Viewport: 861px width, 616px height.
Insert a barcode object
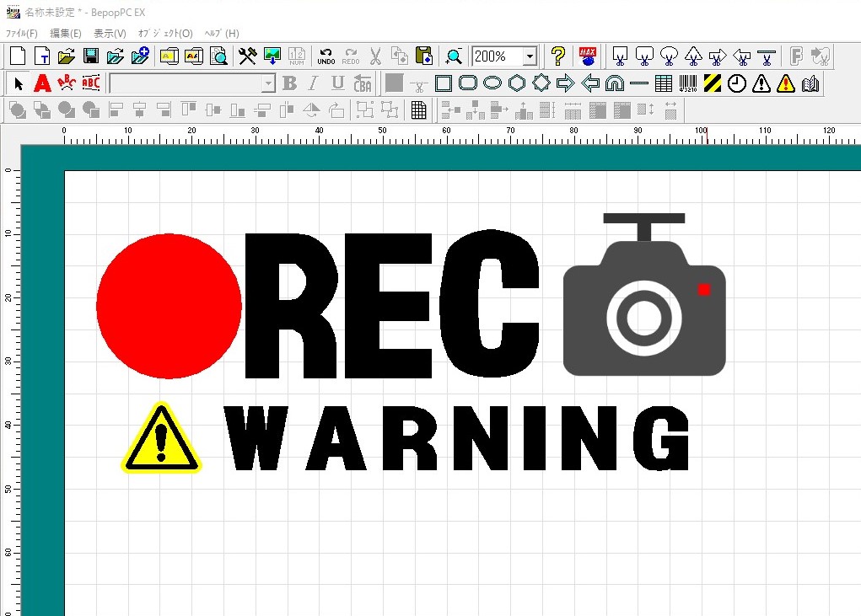click(x=688, y=83)
